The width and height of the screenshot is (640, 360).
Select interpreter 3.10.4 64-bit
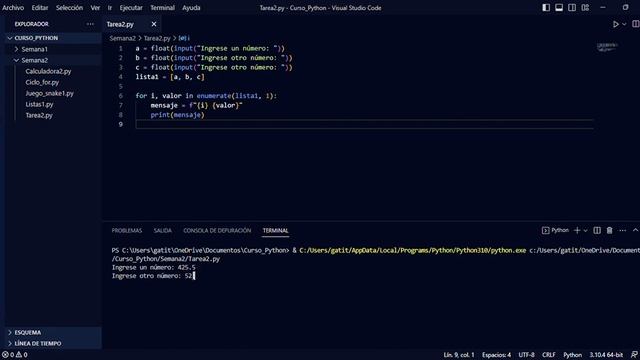[x=606, y=355]
